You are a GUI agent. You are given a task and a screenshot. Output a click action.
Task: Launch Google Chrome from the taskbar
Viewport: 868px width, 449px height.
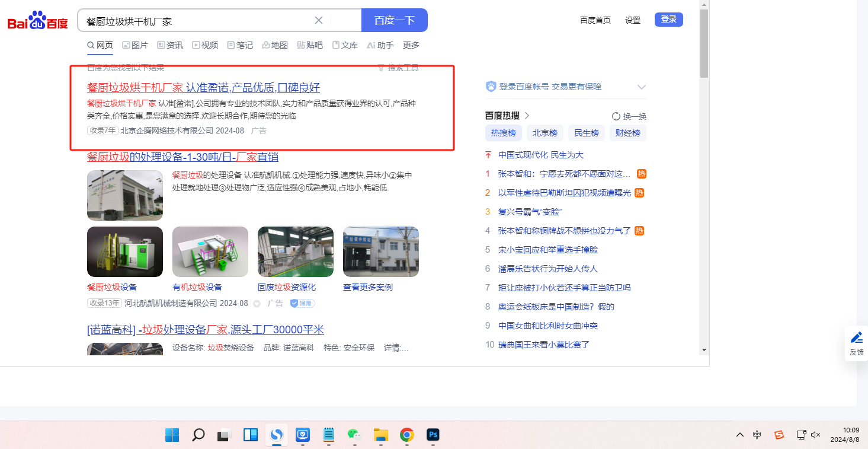406,435
